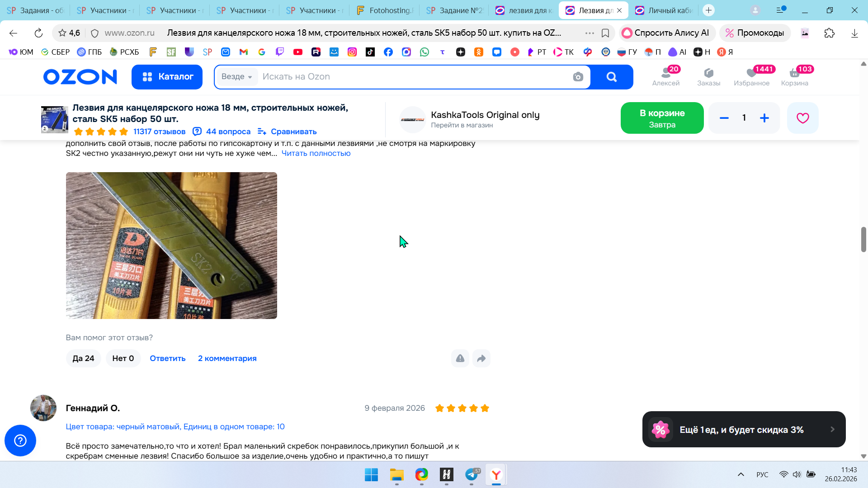
Task: Click the blue search magnifier button
Action: [x=611, y=77]
